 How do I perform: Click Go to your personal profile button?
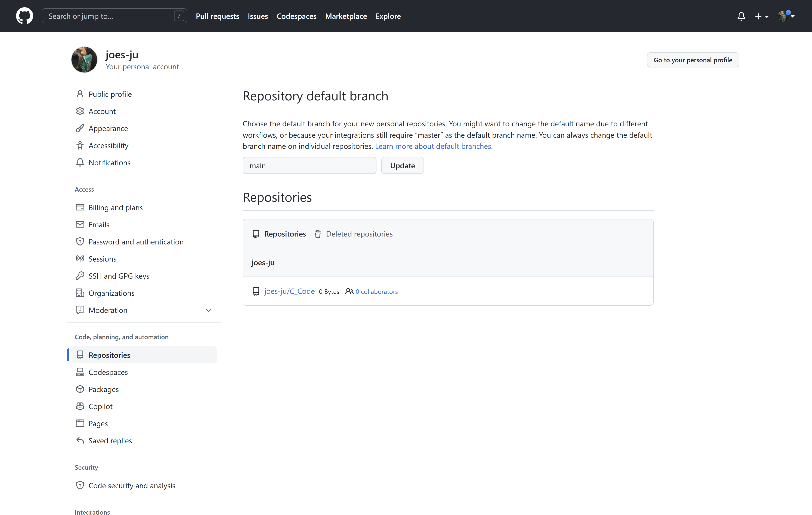click(693, 60)
